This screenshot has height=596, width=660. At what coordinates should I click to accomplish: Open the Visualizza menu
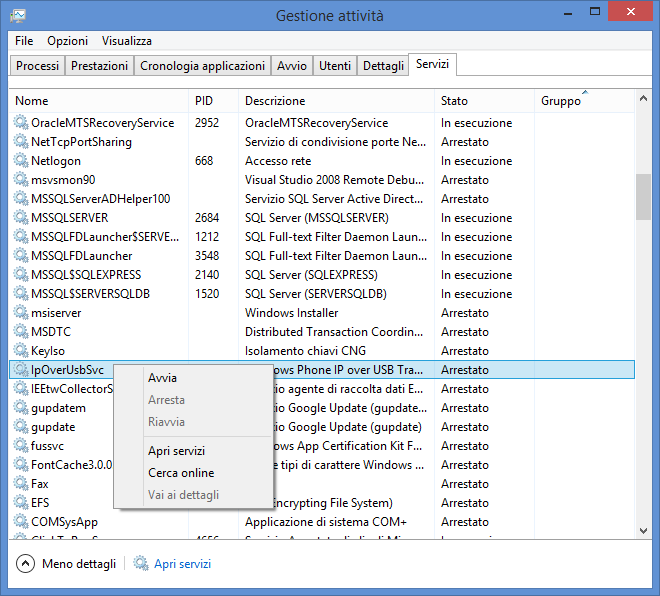point(127,41)
